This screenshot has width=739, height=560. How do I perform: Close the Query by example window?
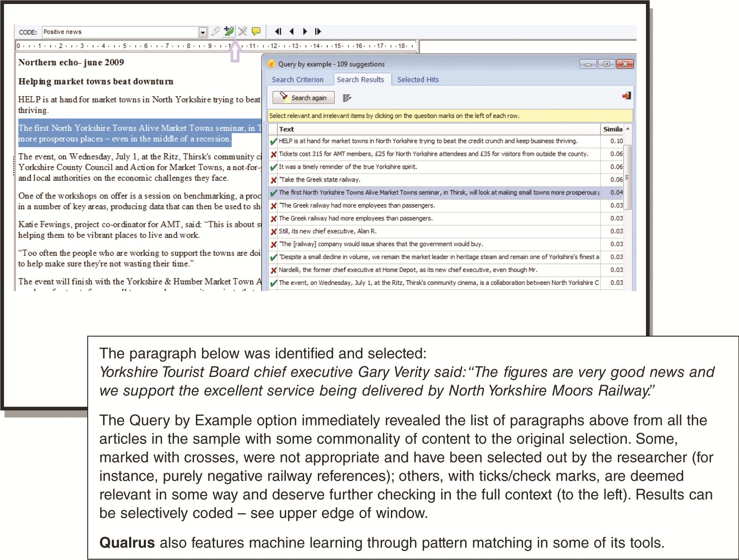click(625, 64)
